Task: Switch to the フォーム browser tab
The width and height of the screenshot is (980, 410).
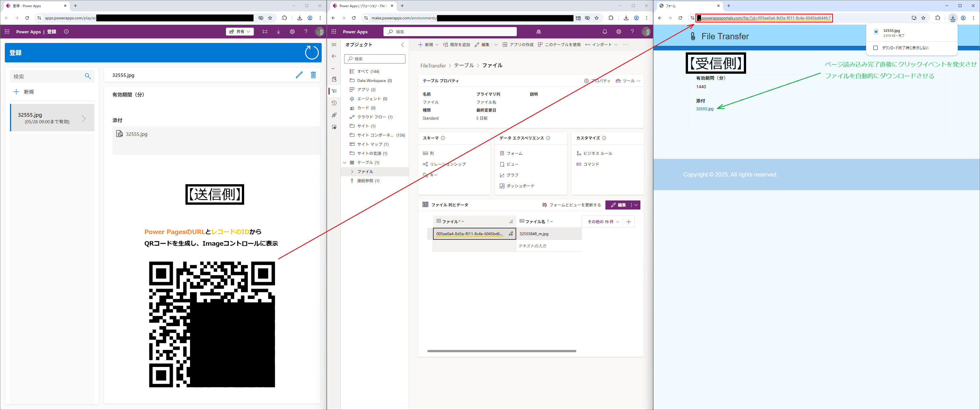Action: [689, 6]
